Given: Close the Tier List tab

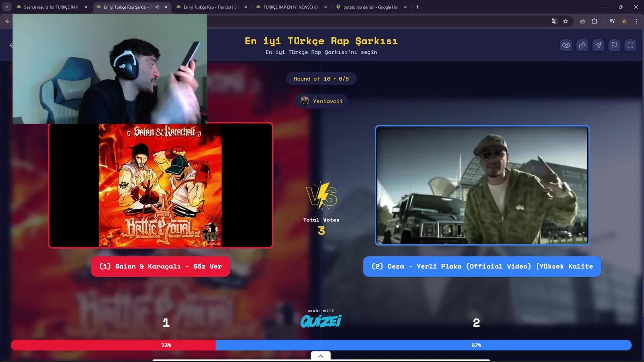Looking at the screenshot, I should (246, 7).
